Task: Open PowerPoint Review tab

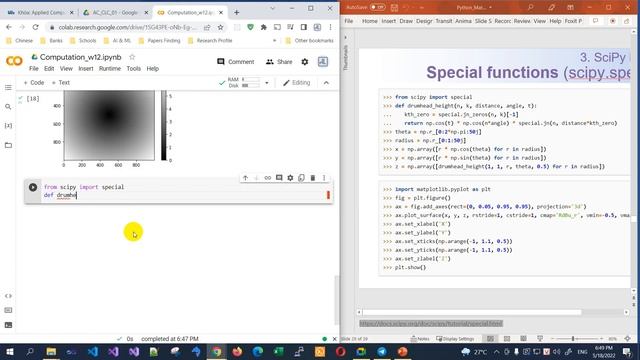Action: click(x=522, y=21)
